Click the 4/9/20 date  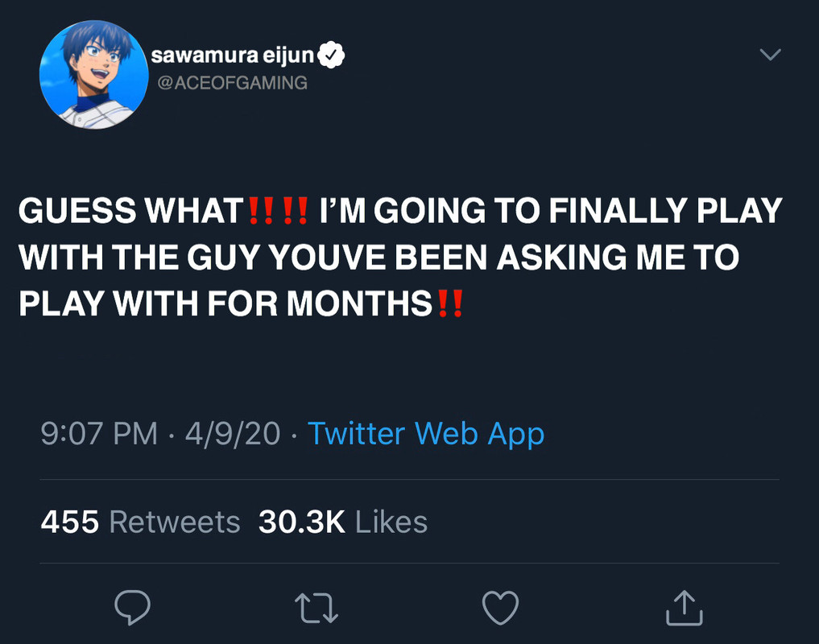point(233,434)
